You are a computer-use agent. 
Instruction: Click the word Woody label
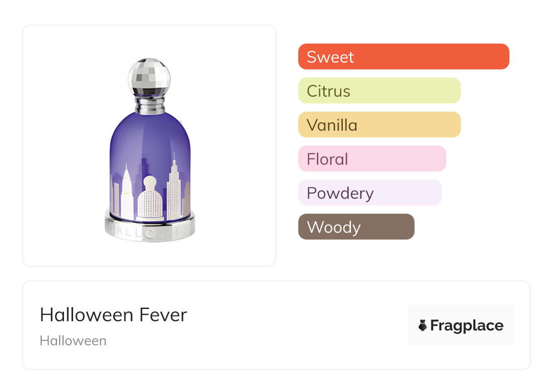point(334,227)
